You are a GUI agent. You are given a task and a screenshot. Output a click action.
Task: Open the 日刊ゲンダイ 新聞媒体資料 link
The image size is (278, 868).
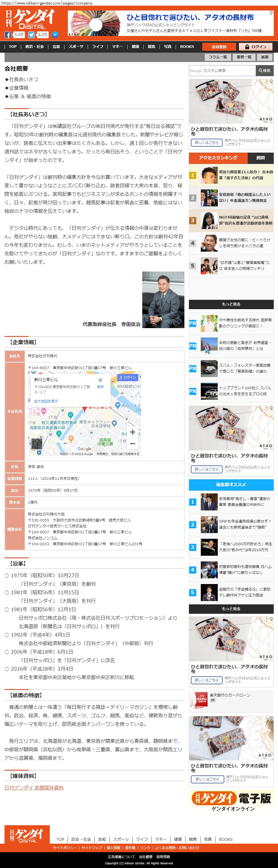pos(34,788)
